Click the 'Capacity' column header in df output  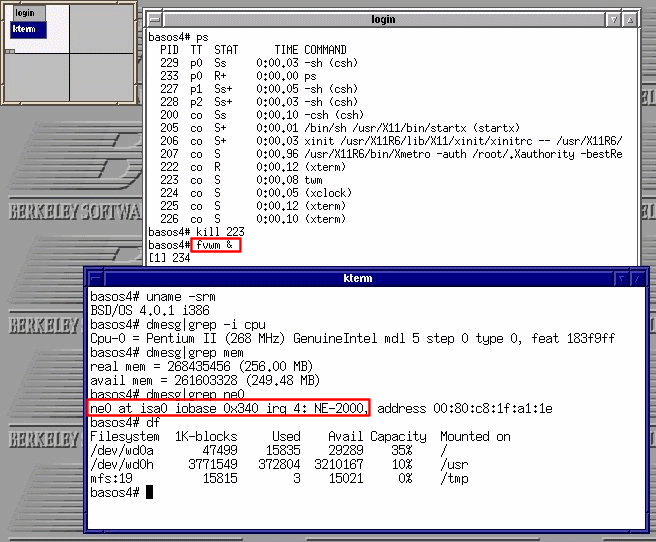398,436
